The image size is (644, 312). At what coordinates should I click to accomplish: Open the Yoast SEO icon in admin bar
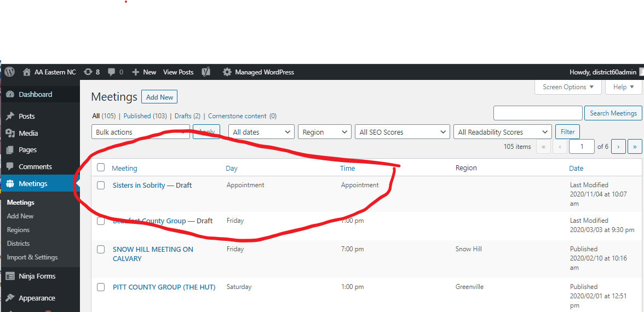(x=206, y=72)
